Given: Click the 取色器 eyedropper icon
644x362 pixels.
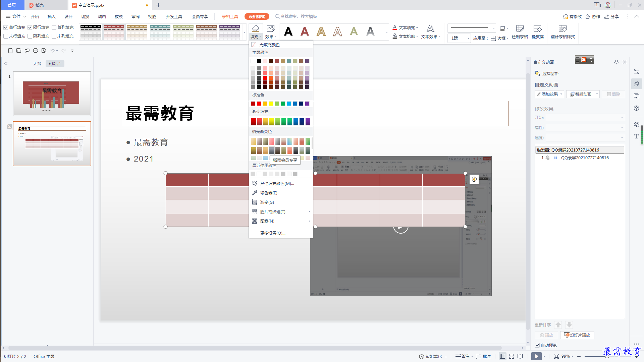Looking at the screenshot, I should 255,193.
